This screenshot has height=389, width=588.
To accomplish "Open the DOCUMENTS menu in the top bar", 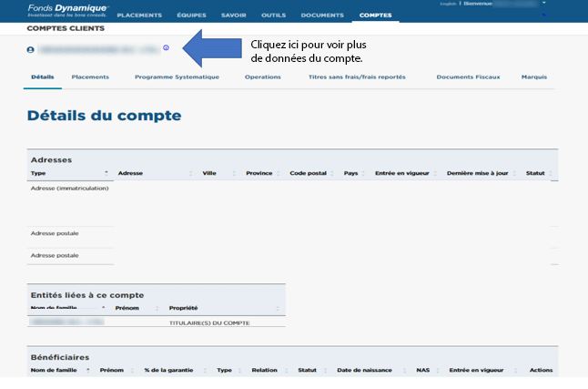I will [322, 15].
